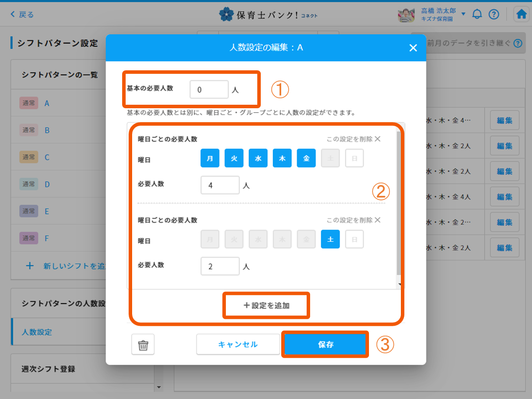
Task: Toggle 土 weekday in second setting
Action: click(x=330, y=239)
